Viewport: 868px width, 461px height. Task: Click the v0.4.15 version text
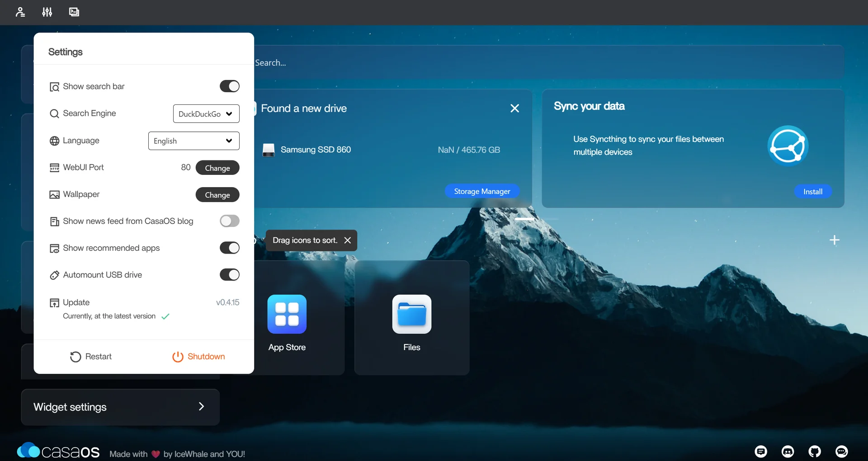click(x=228, y=302)
